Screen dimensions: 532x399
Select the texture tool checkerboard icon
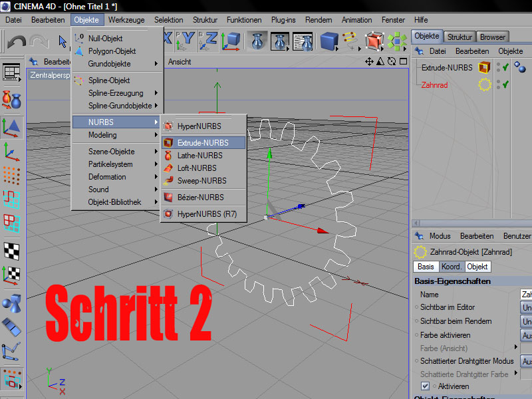11,252
